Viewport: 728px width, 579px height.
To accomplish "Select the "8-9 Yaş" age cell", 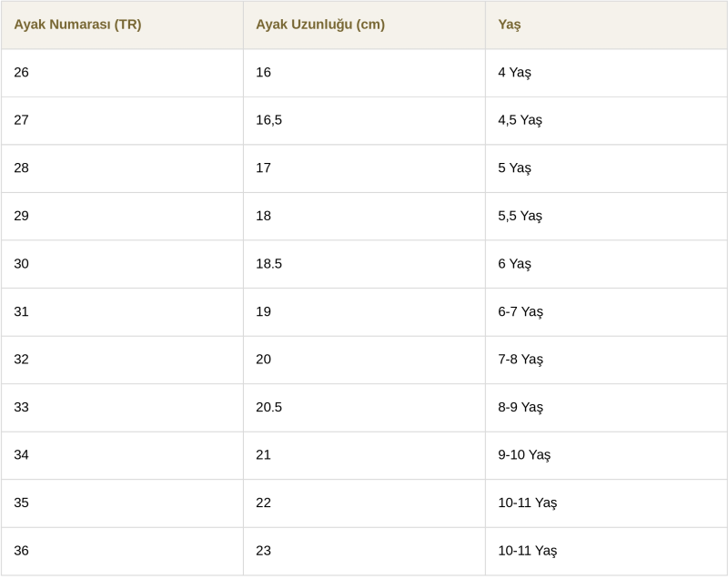I will pyautogui.click(x=521, y=407).
